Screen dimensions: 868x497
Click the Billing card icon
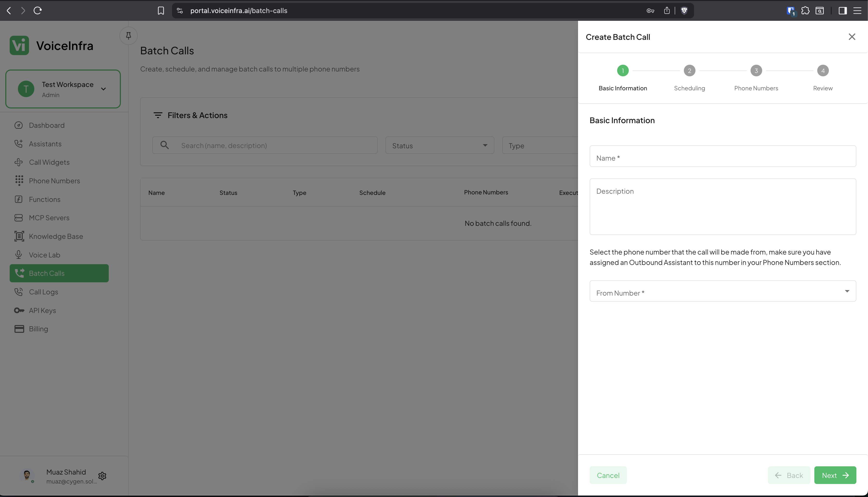[x=19, y=329]
